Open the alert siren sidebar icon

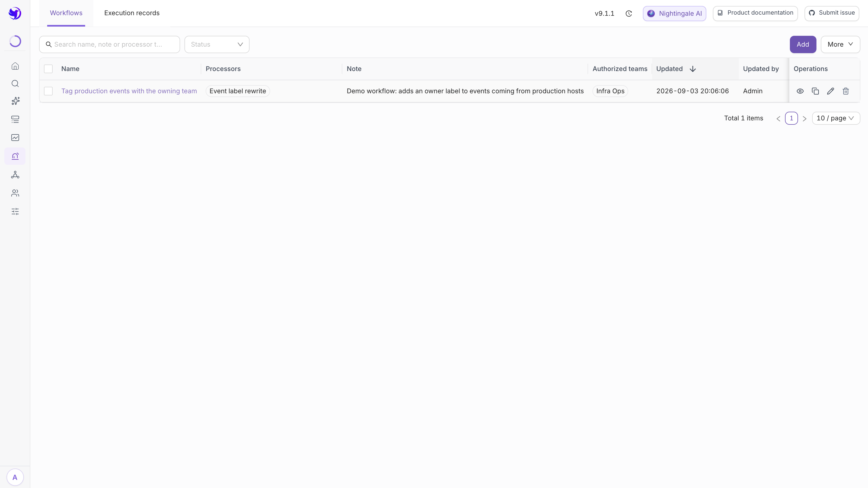click(15, 156)
